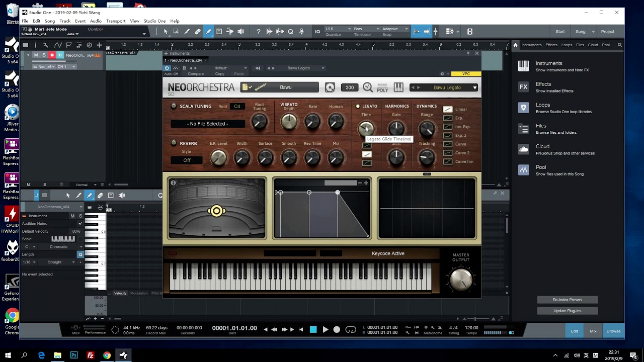Select the Range tool

[x=176, y=32]
